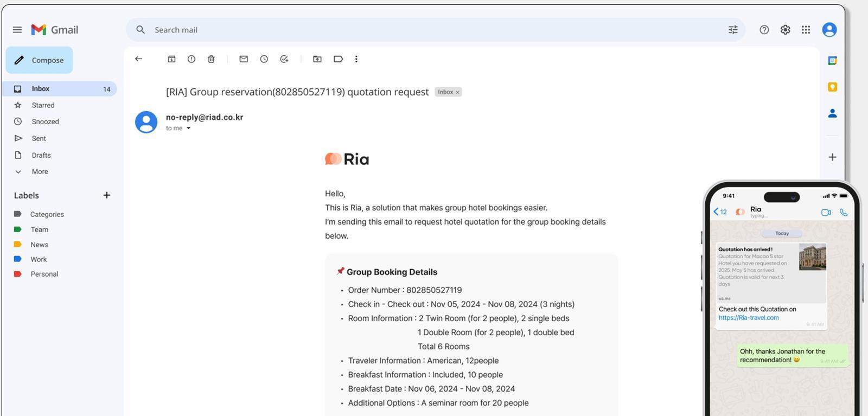
Task: Expand More in the left sidebar
Action: [40, 171]
